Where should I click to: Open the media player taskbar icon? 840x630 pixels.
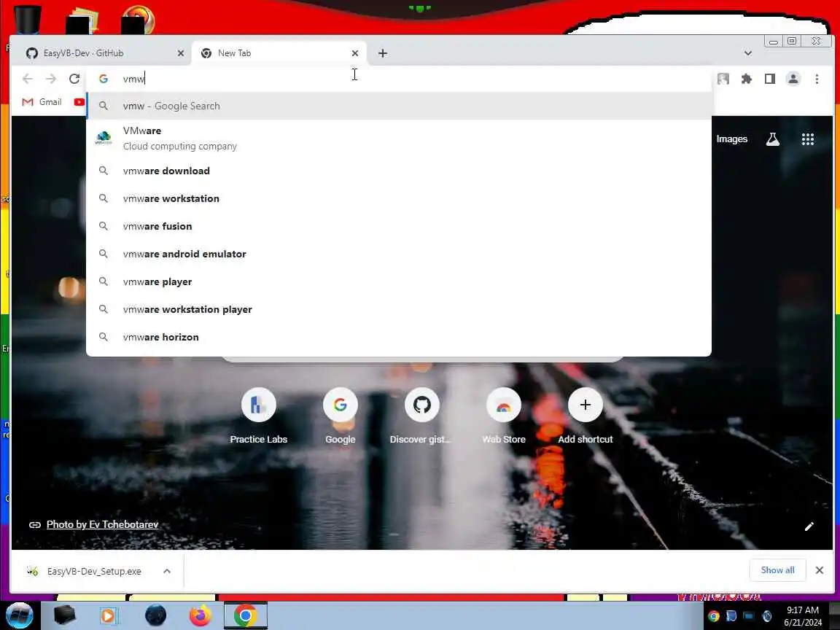[x=108, y=615]
